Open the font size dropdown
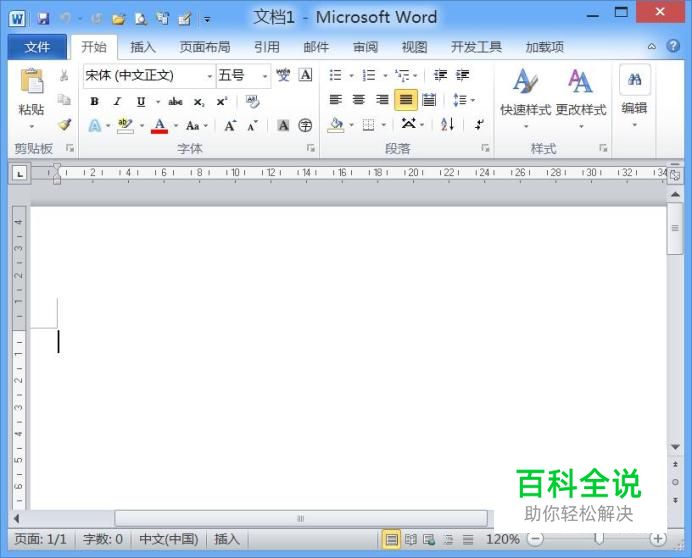 click(265, 76)
